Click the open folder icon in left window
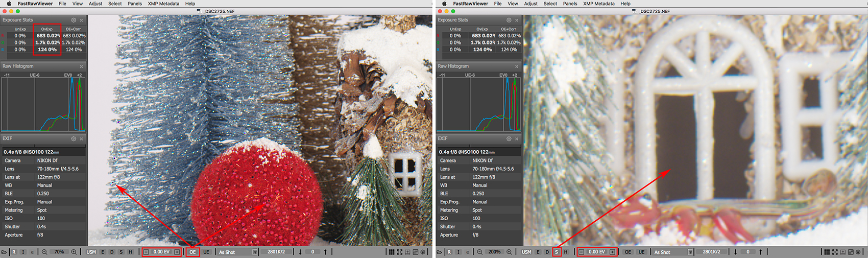 click(4, 252)
